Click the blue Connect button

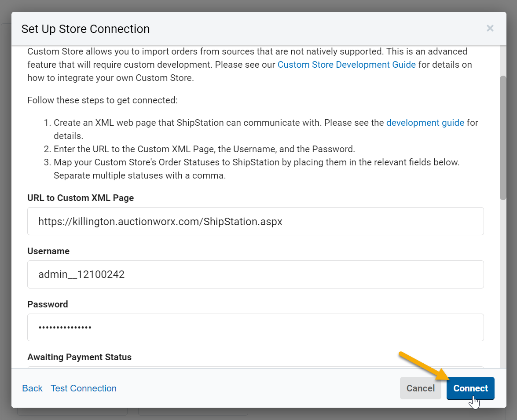[x=470, y=388]
